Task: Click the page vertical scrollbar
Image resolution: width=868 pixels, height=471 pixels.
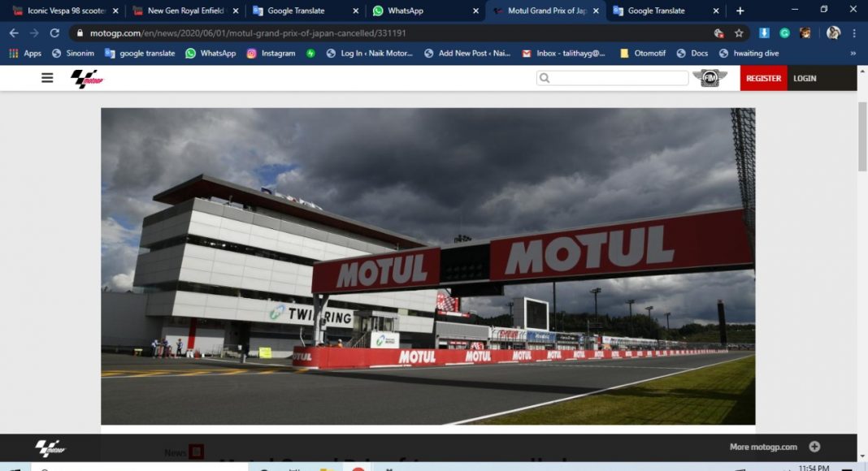Action: (862, 138)
